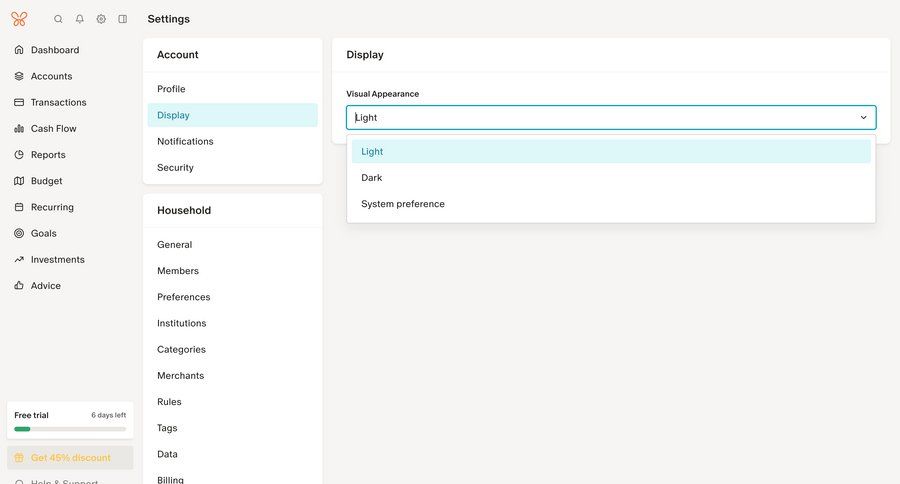Click the Display panel heading
The height and width of the screenshot is (484, 900).
(365, 55)
